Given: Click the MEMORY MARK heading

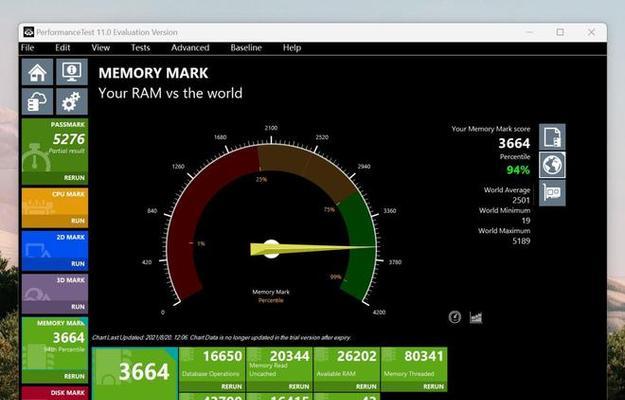Looking at the screenshot, I should 153,73.
